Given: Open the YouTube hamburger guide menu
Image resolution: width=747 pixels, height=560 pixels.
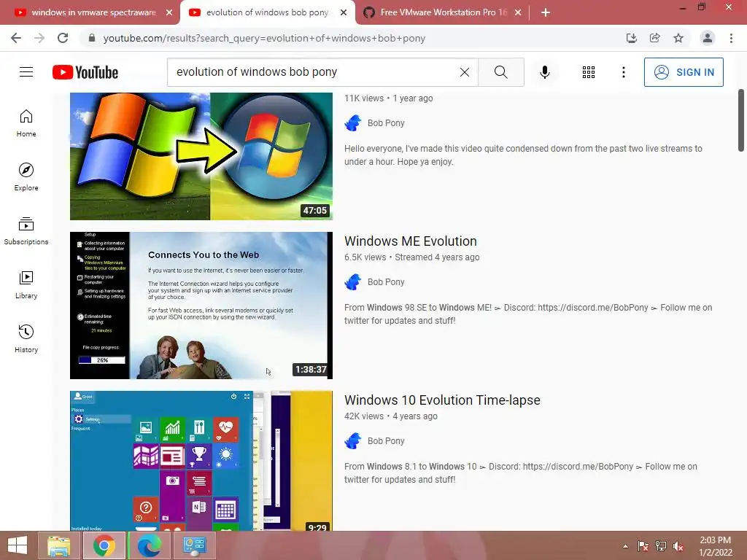Looking at the screenshot, I should (x=26, y=72).
